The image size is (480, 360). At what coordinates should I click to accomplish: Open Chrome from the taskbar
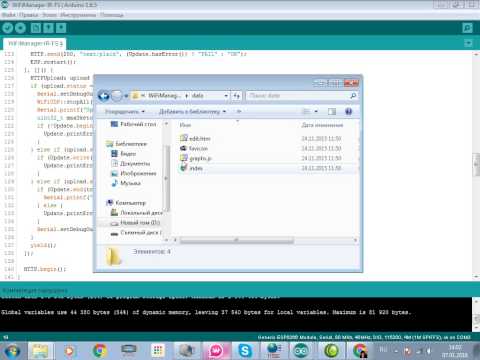[x=99, y=351]
